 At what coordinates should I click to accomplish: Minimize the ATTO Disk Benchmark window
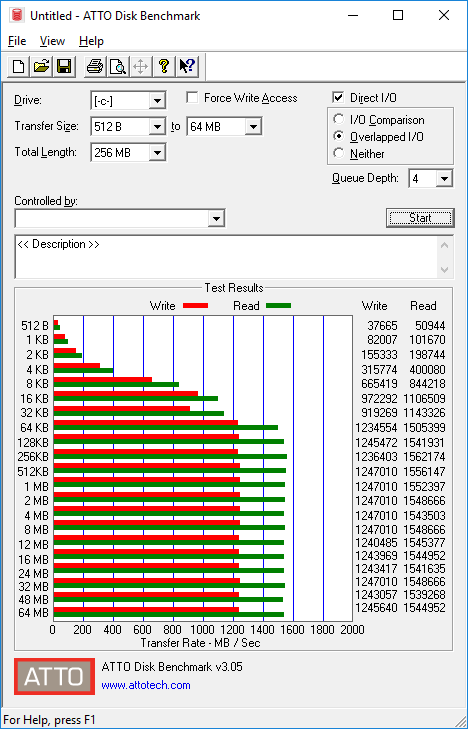click(x=353, y=15)
